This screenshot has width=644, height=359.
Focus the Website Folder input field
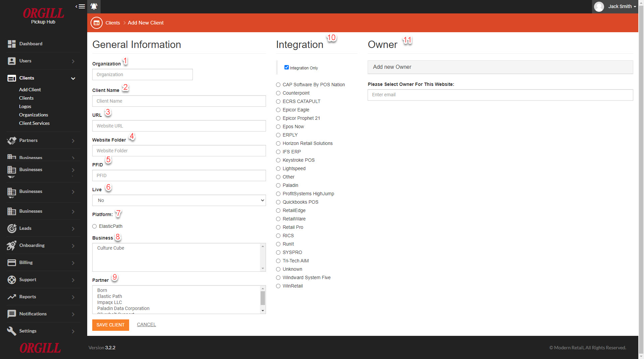click(x=179, y=151)
